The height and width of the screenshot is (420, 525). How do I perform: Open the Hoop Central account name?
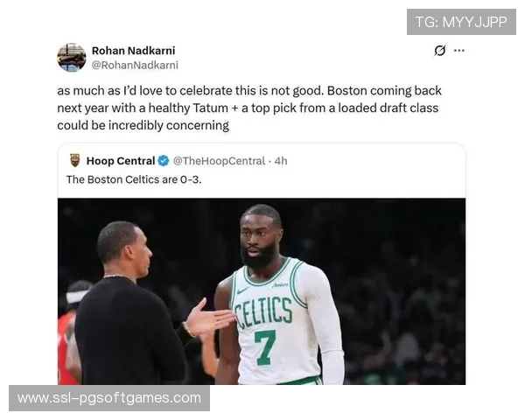pos(120,161)
